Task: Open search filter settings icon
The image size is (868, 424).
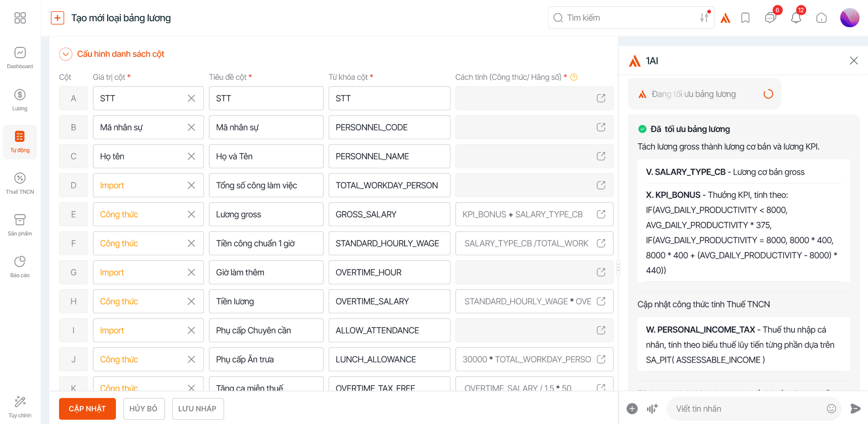Action: coord(705,17)
